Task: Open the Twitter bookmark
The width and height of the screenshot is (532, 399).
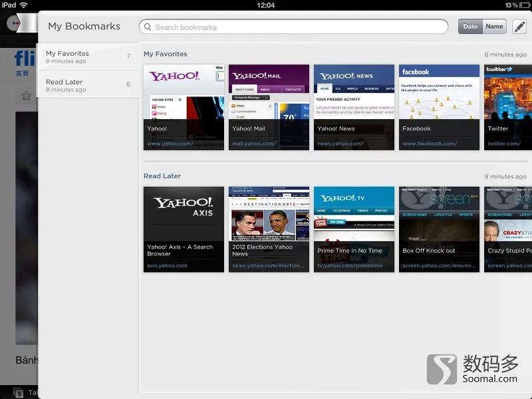Action: tap(508, 107)
